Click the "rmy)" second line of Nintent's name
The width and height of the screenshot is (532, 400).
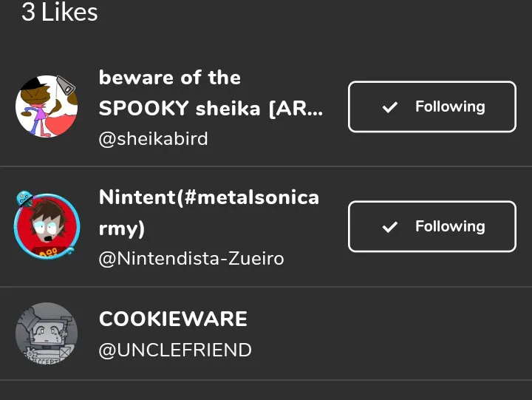pyautogui.click(x=122, y=229)
